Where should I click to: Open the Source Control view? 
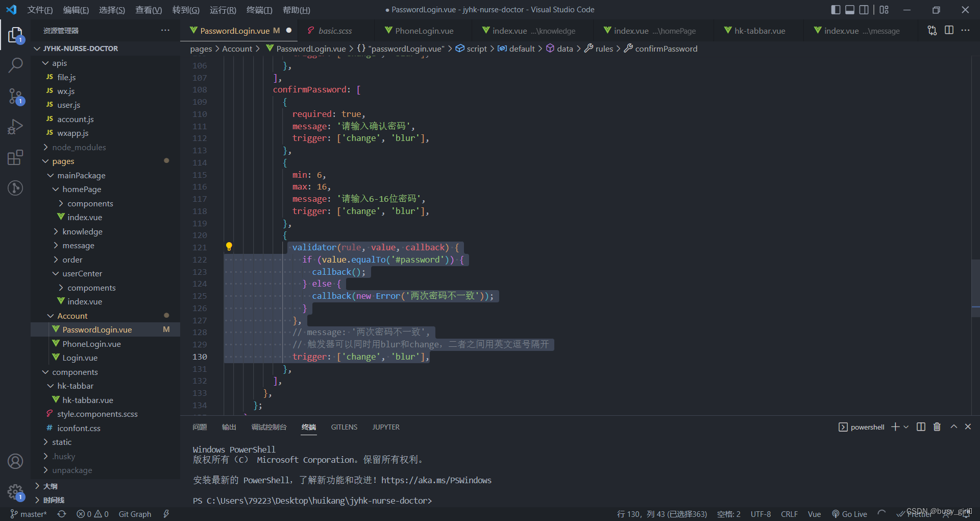pyautogui.click(x=15, y=96)
